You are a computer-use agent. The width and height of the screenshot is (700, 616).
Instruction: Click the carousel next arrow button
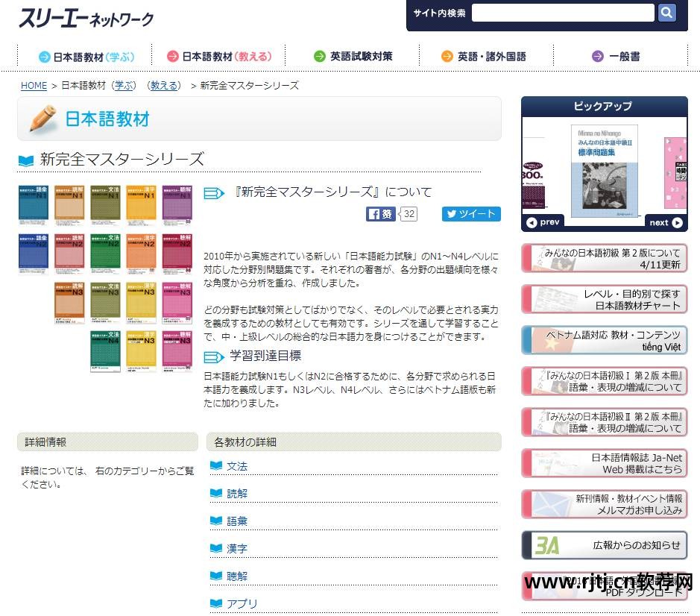click(666, 222)
